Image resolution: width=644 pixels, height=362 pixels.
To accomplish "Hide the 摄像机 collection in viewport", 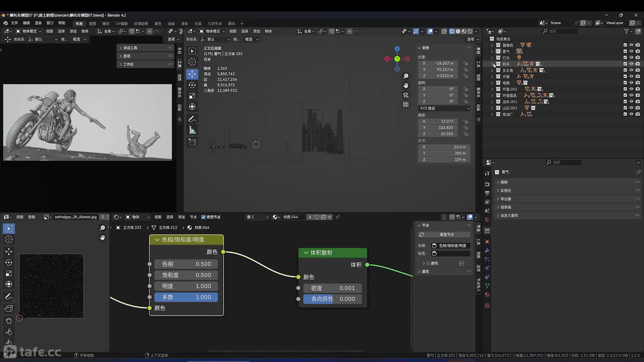I will coord(631,45).
